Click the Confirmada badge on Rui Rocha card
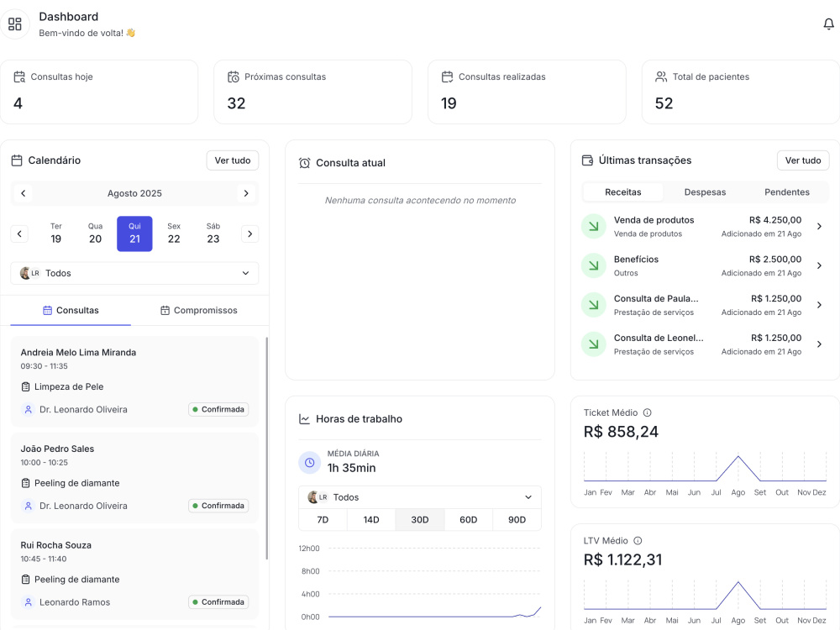The width and height of the screenshot is (840, 630). pyautogui.click(x=218, y=602)
